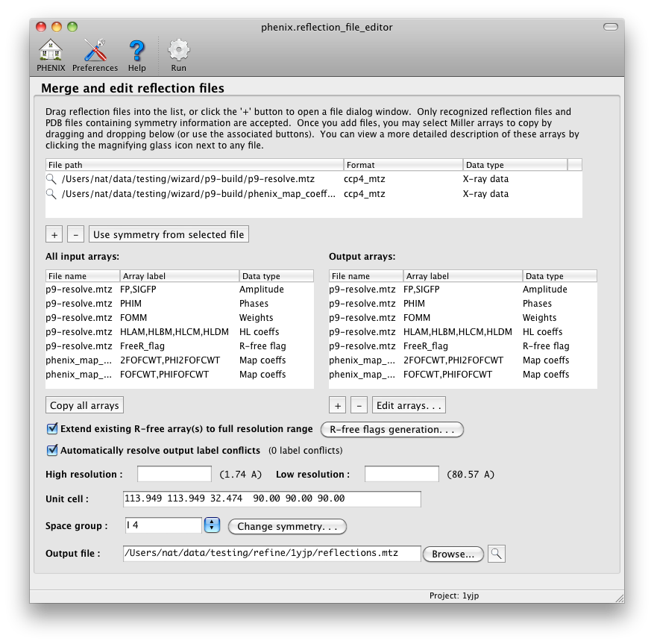
Task: Open the Edit arrays dialog
Action: [x=409, y=404]
